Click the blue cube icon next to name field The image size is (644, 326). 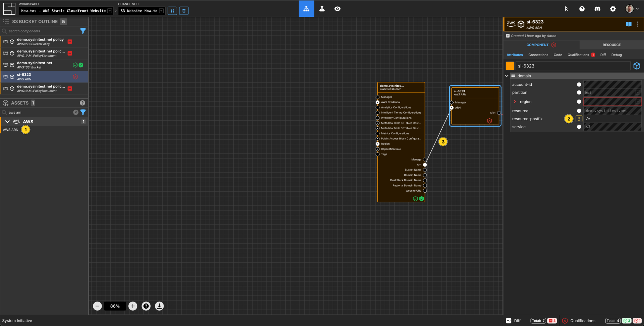(637, 66)
